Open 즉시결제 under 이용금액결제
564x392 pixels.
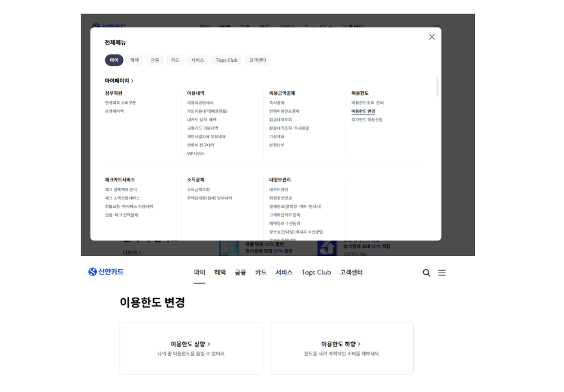click(x=277, y=103)
